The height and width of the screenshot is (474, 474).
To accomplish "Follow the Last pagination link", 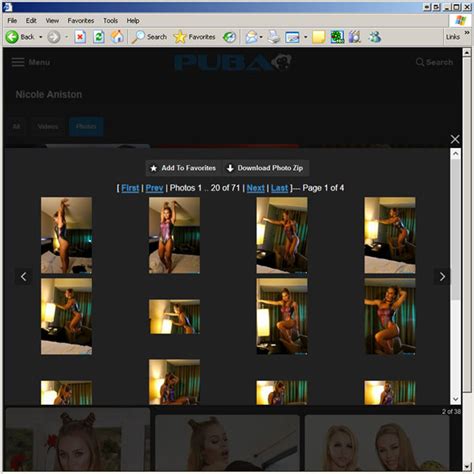I will 279,188.
